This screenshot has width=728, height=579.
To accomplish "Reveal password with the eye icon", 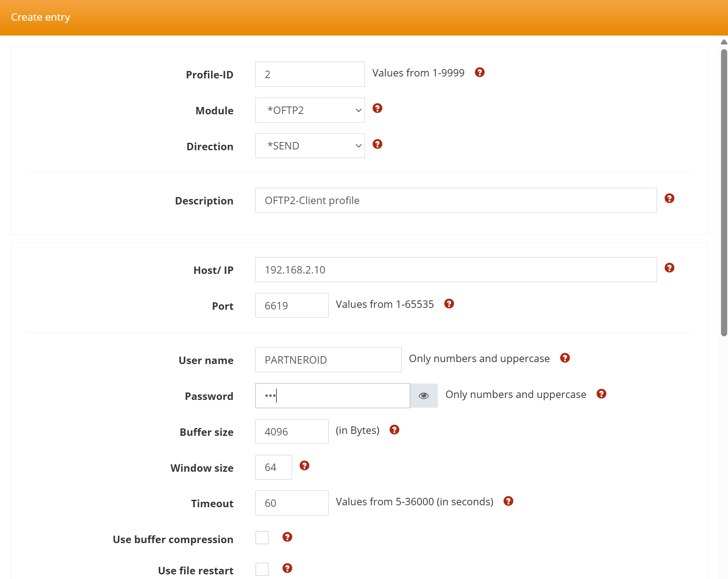I will pos(424,396).
